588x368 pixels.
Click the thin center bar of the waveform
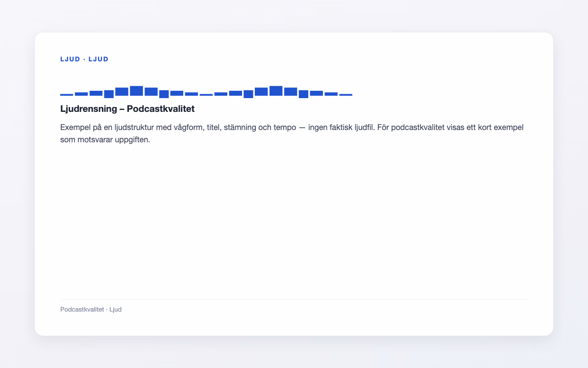pyautogui.click(x=206, y=95)
